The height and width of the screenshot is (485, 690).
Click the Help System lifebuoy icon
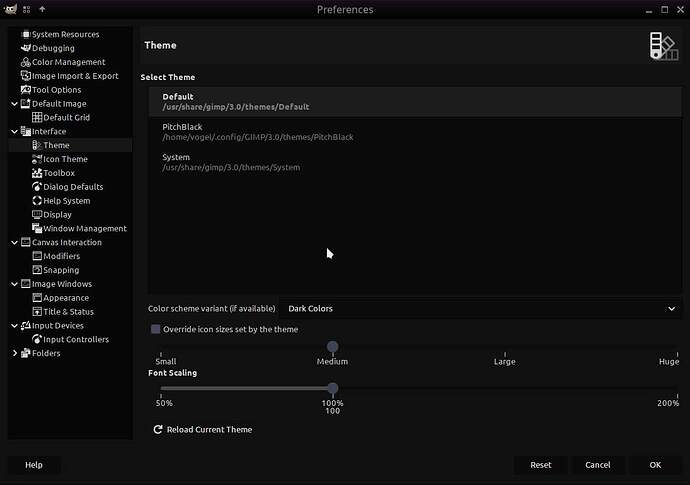(37, 201)
